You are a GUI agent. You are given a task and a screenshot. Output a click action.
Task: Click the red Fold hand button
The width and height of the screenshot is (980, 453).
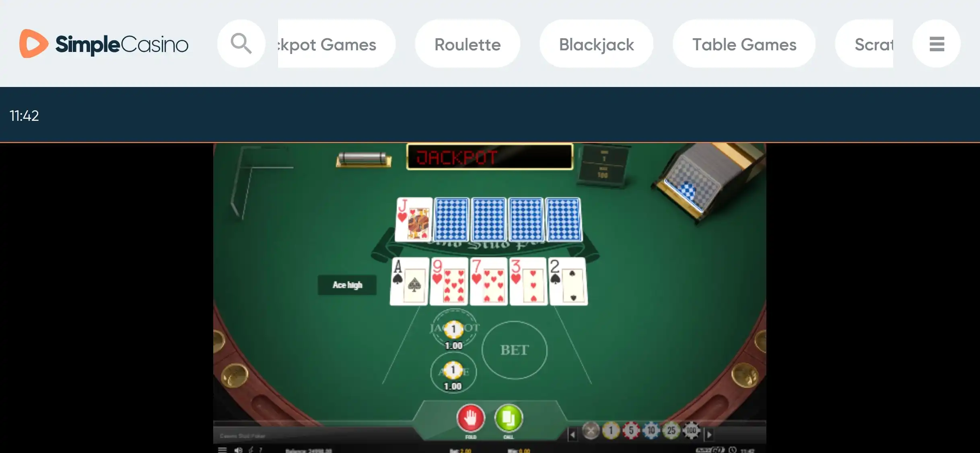tap(470, 418)
